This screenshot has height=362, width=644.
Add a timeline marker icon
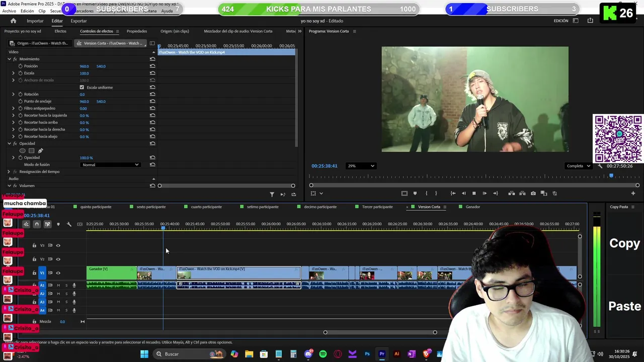coord(58,224)
